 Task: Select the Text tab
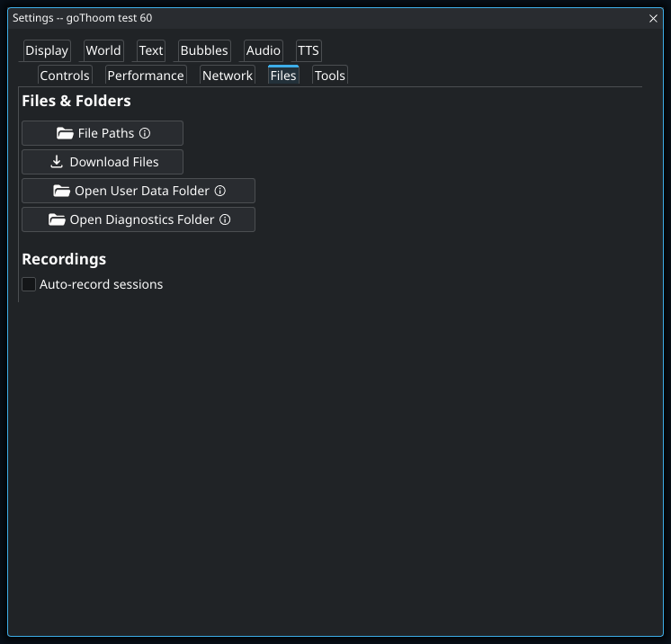tap(150, 50)
